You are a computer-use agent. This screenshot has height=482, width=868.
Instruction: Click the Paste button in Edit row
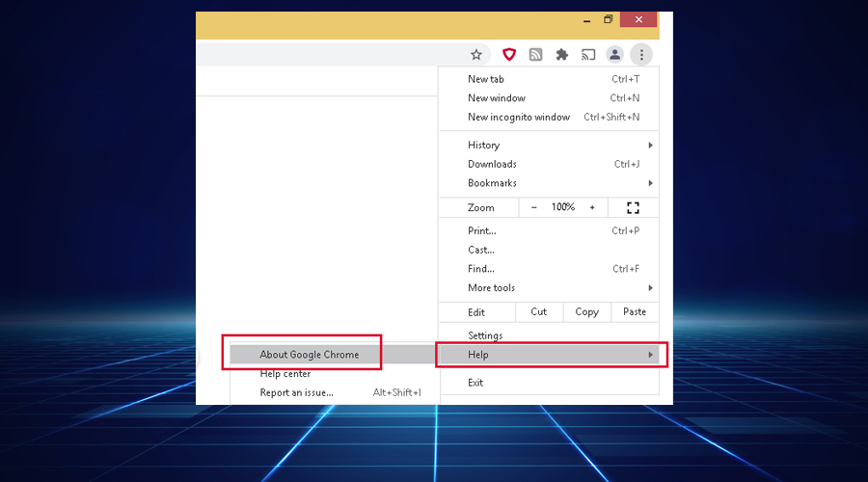[x=635, y=311]
